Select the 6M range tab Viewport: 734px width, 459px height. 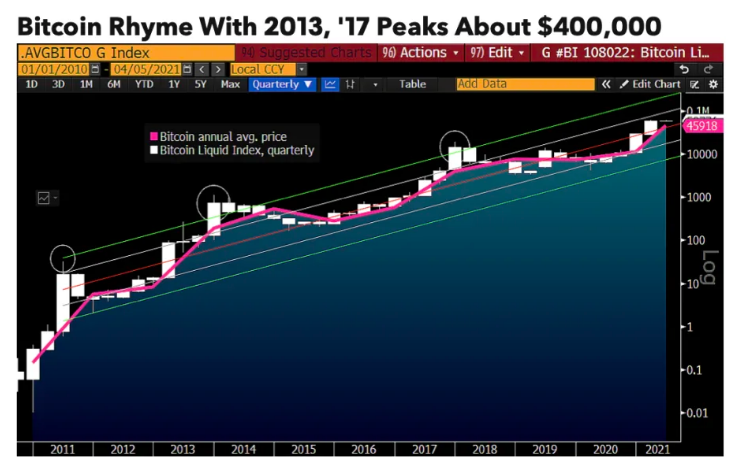point(114,84)
